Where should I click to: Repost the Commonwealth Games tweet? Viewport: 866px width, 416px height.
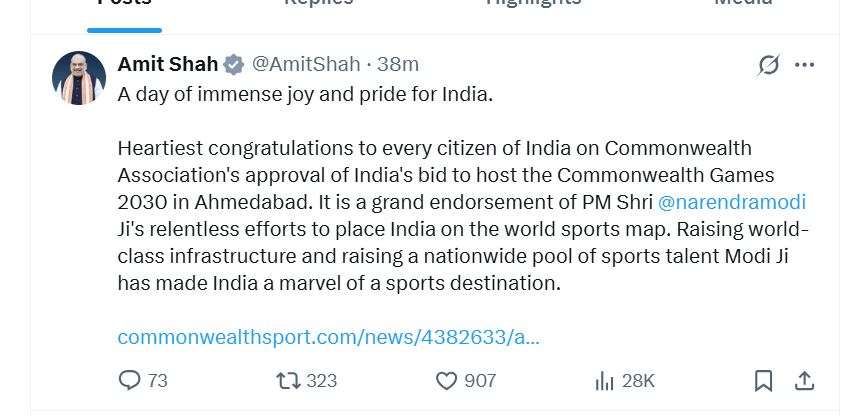(289, 380)
